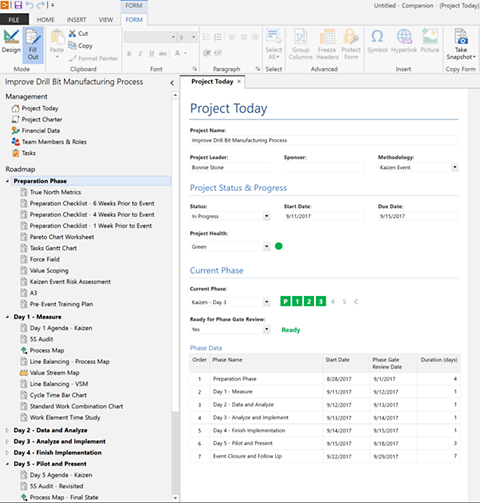Open Team Members & Roles item
Image resolution: width=480 pixels, height=503 pixels.
pyautogui.click(x=49, y=142)
